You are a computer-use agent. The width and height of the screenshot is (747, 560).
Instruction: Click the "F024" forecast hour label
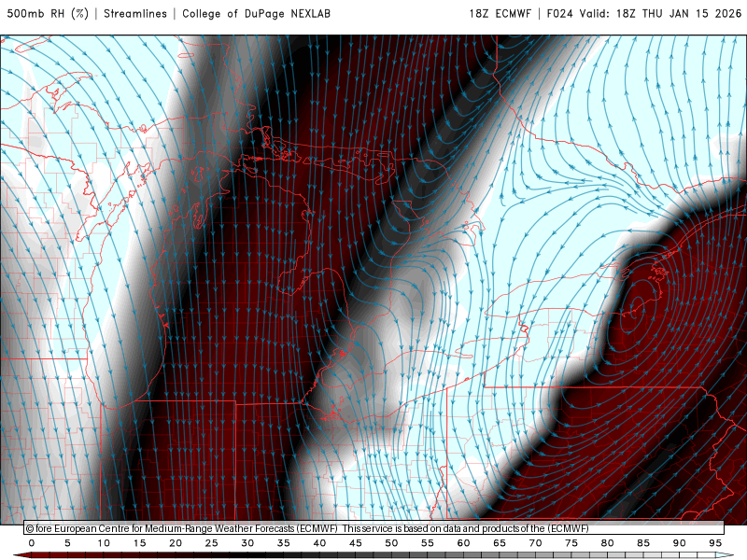pos(559,13)
